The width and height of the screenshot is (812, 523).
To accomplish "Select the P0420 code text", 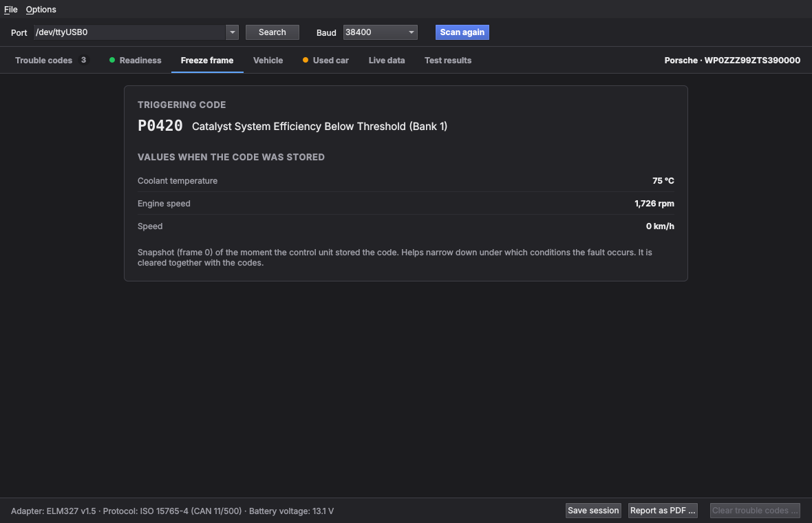I will click(160, 126).
